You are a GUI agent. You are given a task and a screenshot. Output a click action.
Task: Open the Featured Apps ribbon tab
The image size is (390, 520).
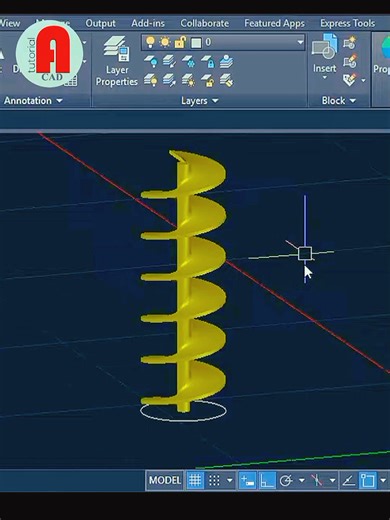(274, 23)
